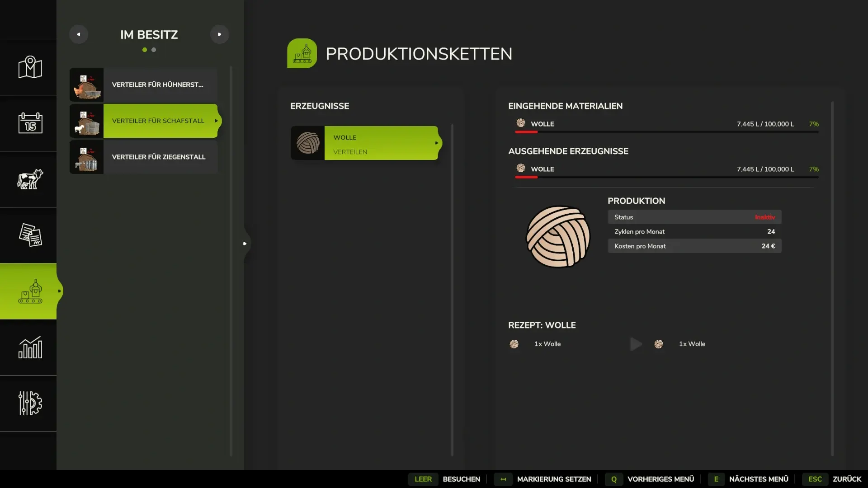Click the wool ball product image

tap(558, 236)
